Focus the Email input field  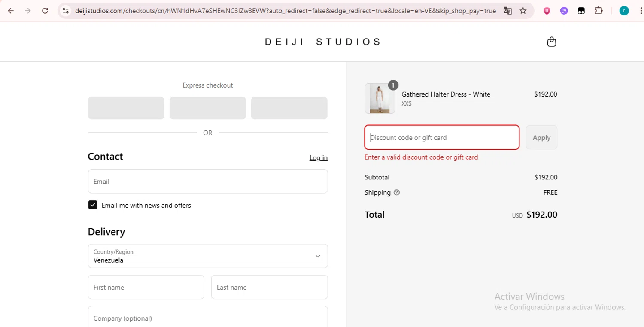coord(208,181)
